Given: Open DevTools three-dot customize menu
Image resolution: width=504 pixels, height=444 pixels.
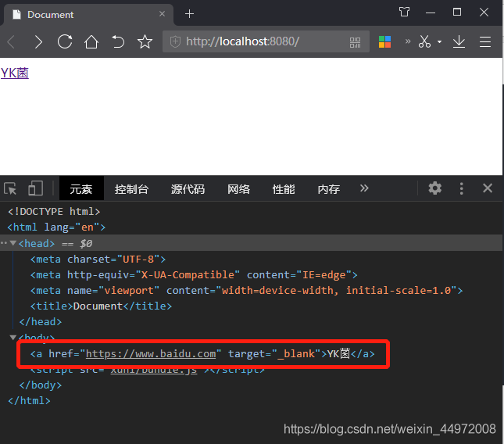Looking at the screenshot, I should [x=461, y=188].
